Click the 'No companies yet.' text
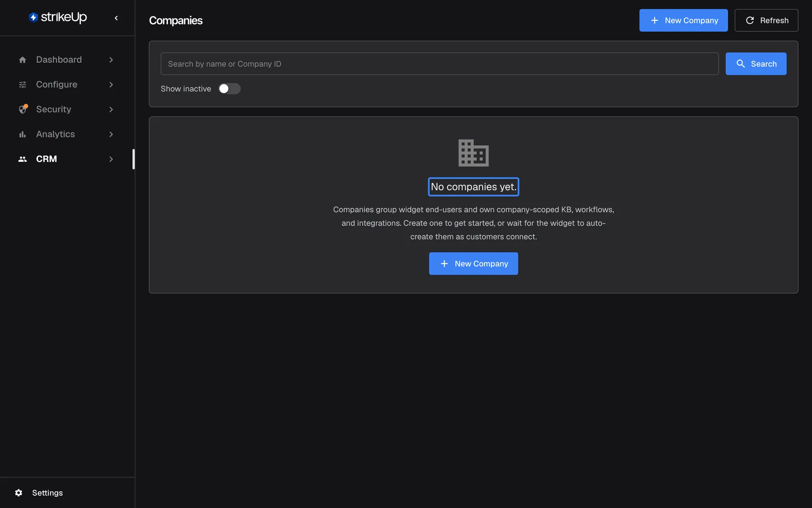This screenshot has width=812, height=508. tap(474, 187)
